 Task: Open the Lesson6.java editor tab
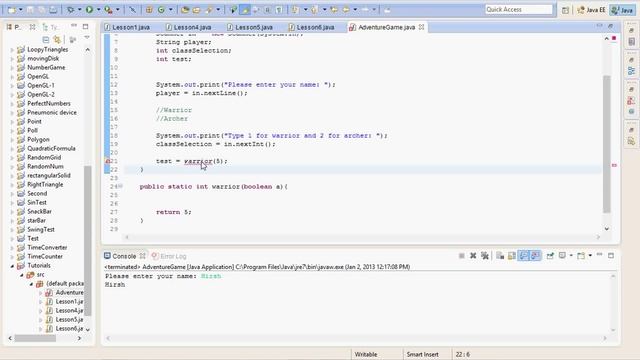pos(311,27)
